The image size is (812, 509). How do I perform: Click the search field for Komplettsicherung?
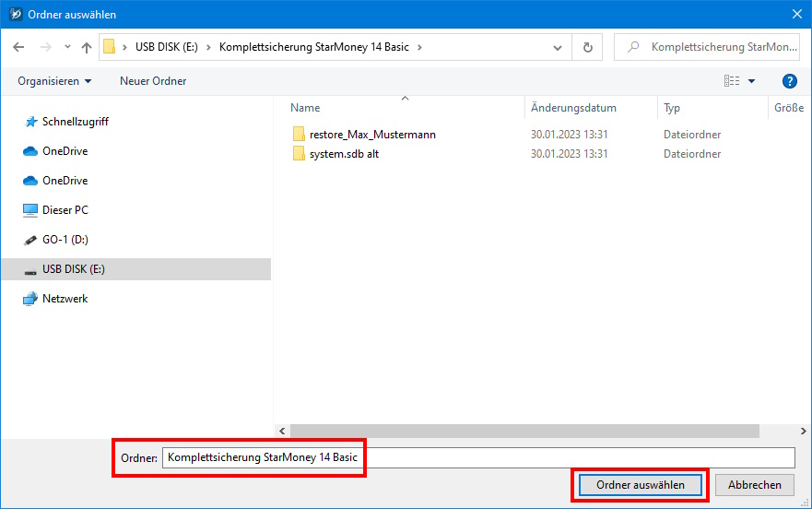click(x=707, y=47)
